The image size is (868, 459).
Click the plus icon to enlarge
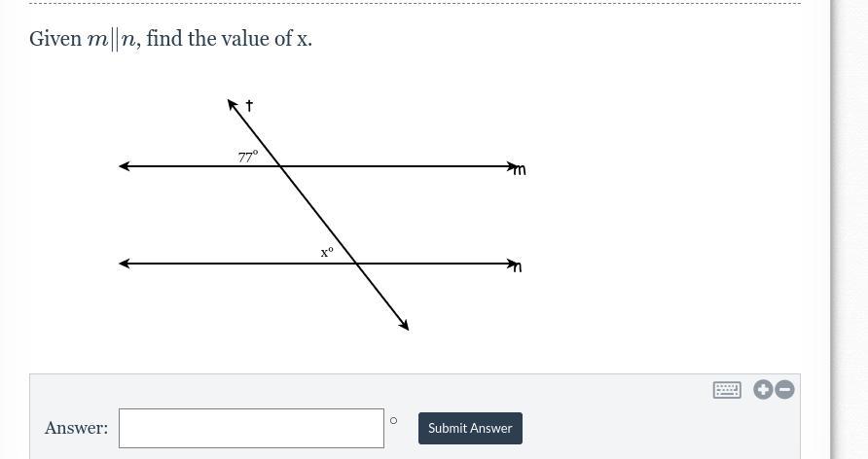coord(763,390)
